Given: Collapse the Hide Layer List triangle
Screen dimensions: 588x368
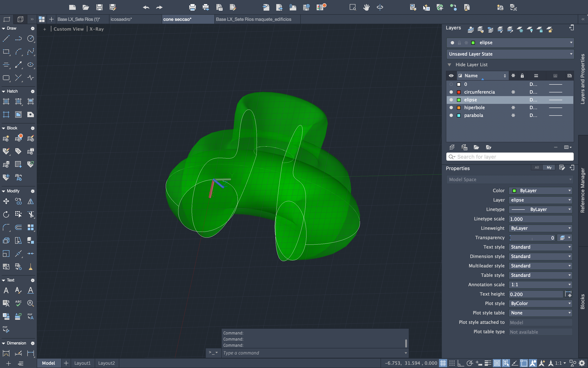Looking at the screenshot, I should click(x=449, y=65).
